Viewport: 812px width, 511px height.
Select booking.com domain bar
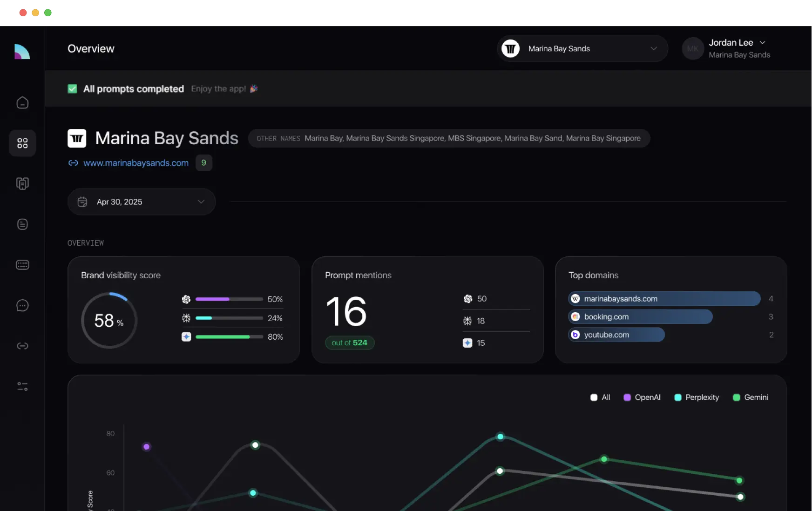640,317
